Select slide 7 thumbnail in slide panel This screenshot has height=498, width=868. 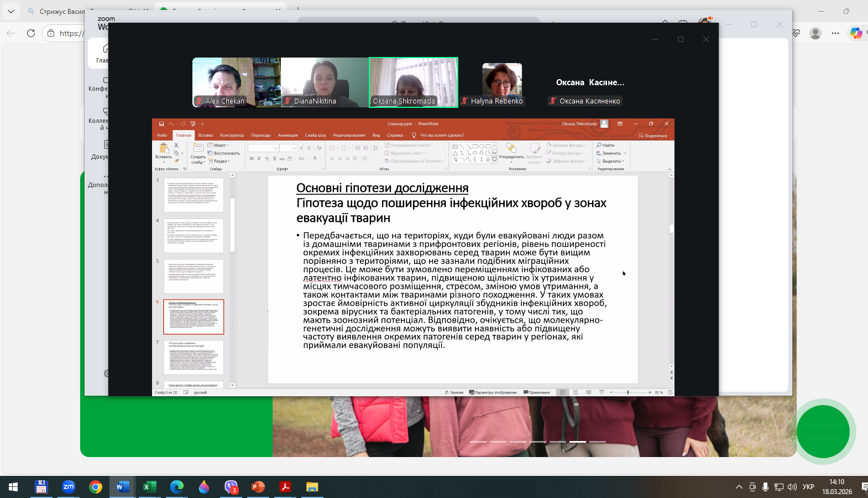[194, 357]
